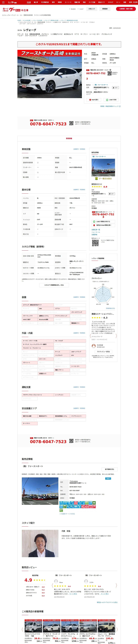Click the グー鑑定加盟店 badge
The width and height of the screenshot is (138, 644).
click(103, 178)
